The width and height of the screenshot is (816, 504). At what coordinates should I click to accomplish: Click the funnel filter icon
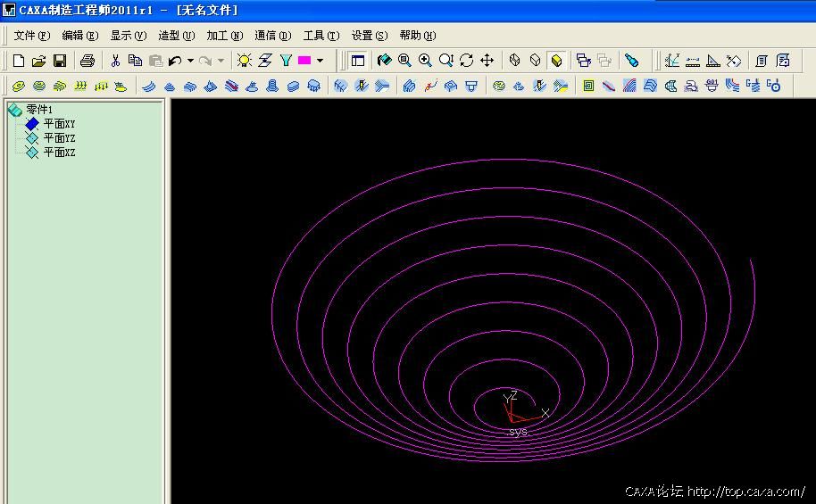pyautogui.click(x=286, y=61)
